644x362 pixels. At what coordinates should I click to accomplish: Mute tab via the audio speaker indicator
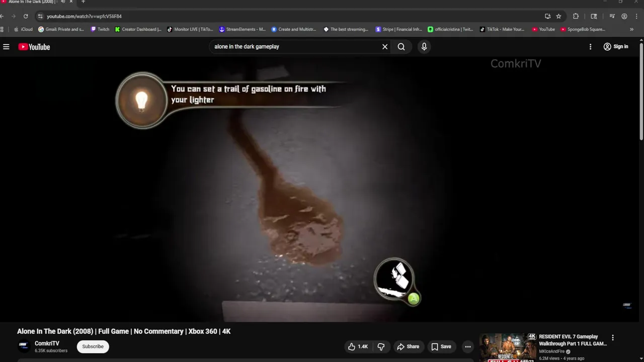(x=62, y=2)
